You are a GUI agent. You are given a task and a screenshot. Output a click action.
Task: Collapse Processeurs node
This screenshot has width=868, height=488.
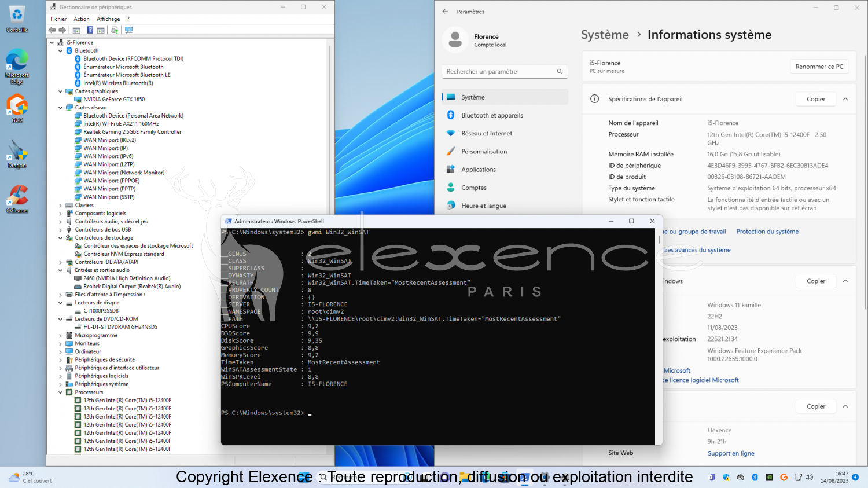pos(60,392)
